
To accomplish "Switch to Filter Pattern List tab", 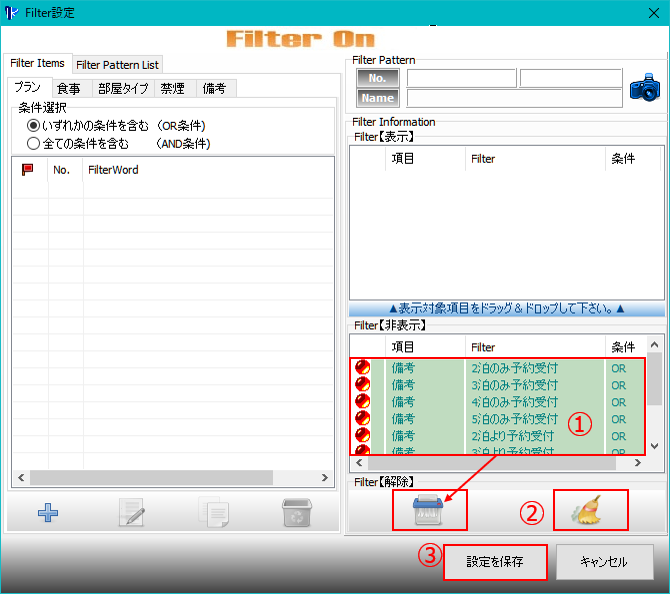I will 117,64.
